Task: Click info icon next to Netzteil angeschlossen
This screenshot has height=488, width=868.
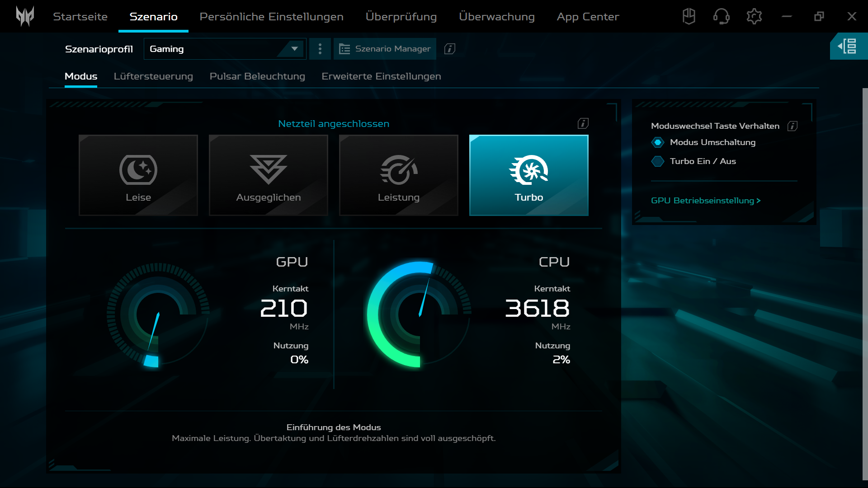Action: (583, 123)
